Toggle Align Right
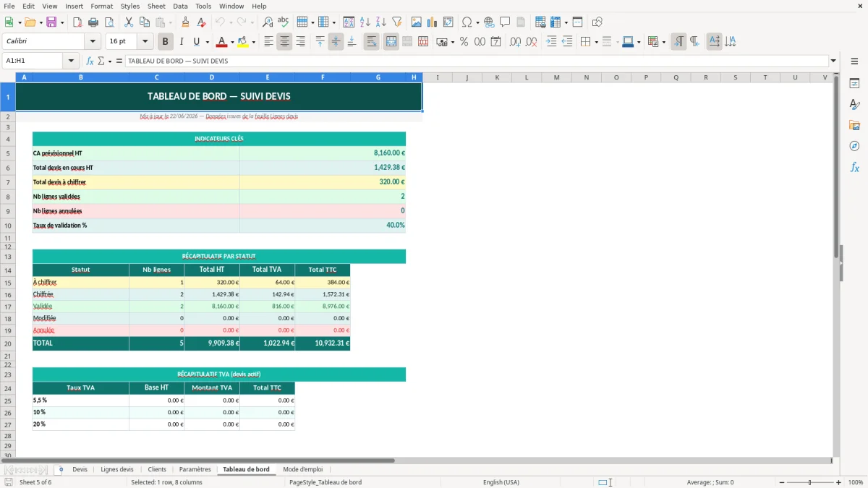Screen dimensions: 868x488 (300, 42)
